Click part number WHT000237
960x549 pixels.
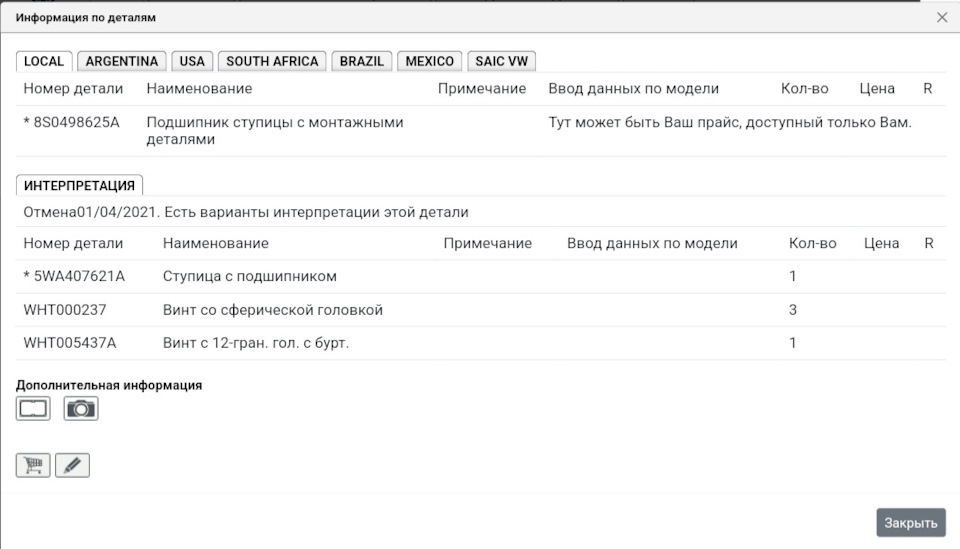coord(65,310)
